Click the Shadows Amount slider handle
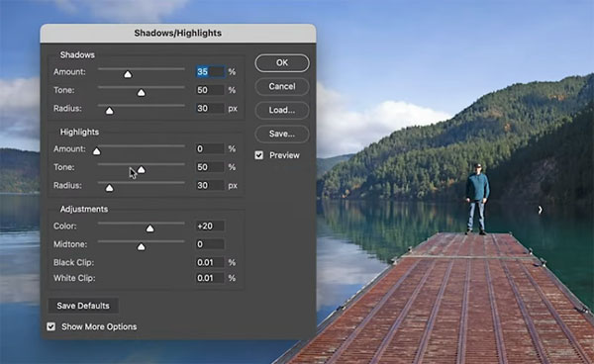This screenshot has width=594, height=364. click(x=128, y=74)
